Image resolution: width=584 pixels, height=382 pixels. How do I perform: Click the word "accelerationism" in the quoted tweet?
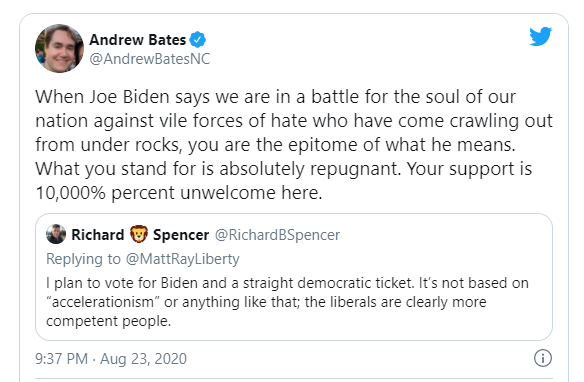(x=103, y=302)
